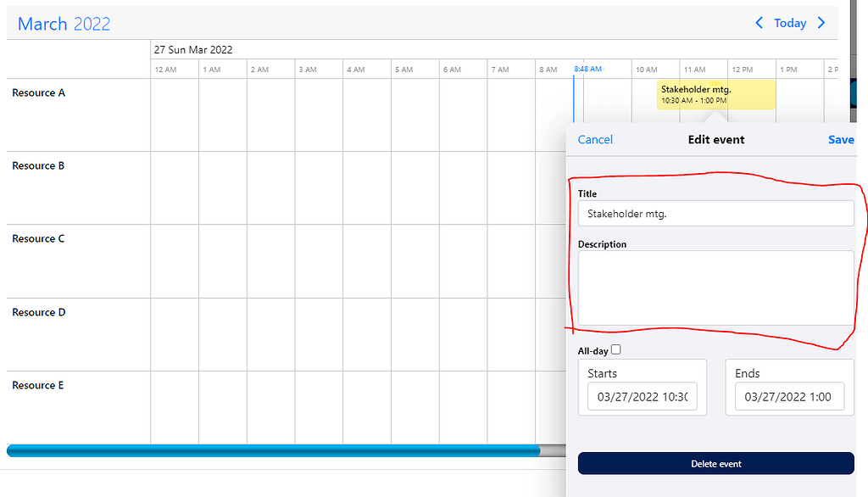This screenshot has width=868, height=497.
Task: Open the Ends date-time field
Action: [x=789, y=397]
